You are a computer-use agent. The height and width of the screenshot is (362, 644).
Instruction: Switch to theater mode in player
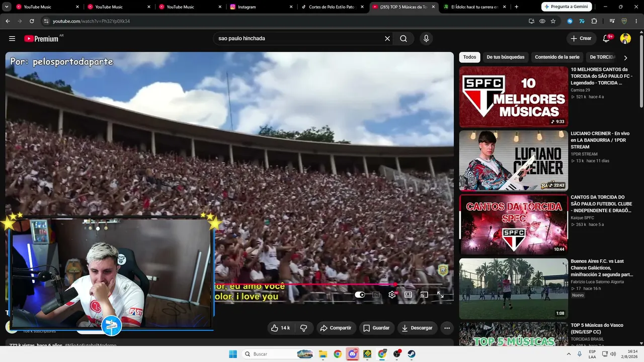tap(408, 295)
